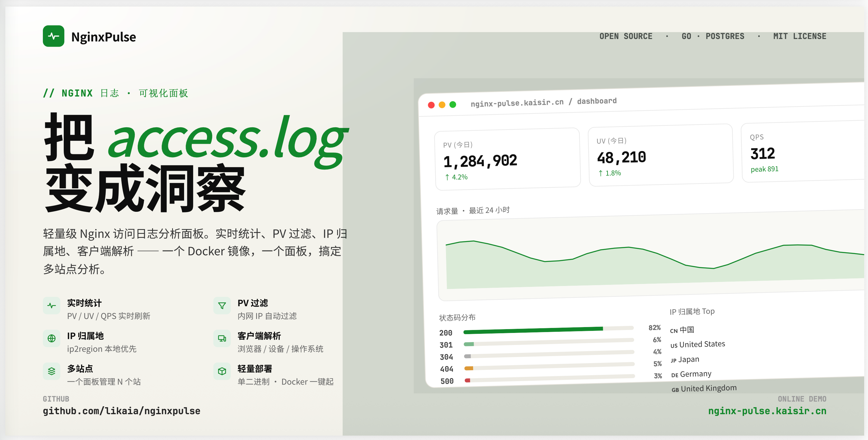Click the 多站点 layers icon
The height and width of the screenshot is (440, 868).
coord(52,371)
